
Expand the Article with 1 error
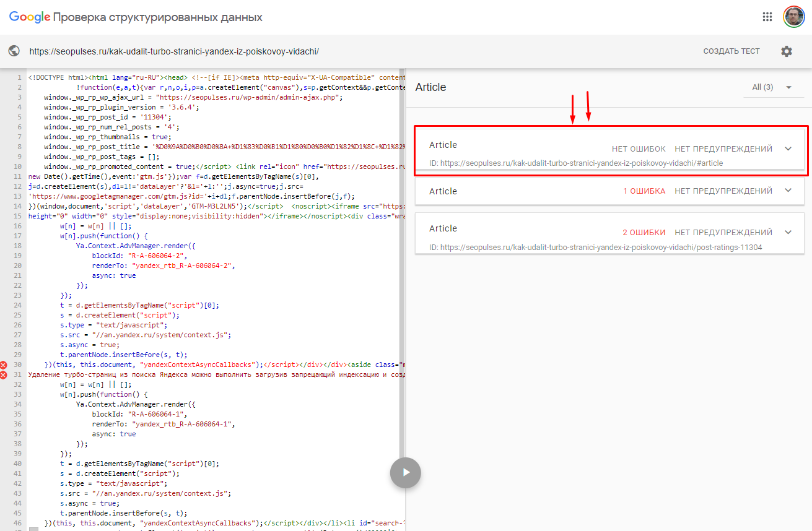[788, 191]
